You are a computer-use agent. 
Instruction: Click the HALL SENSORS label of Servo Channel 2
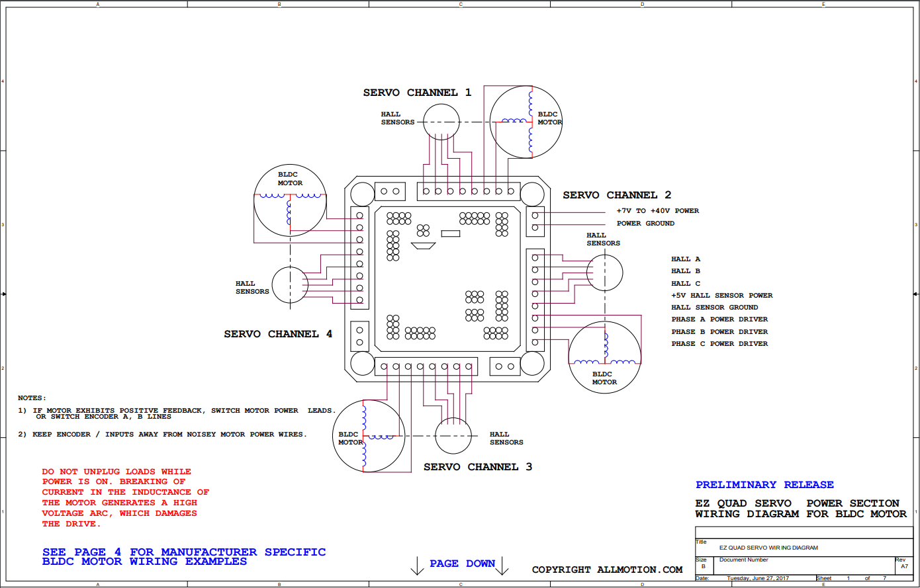(603, 239)
